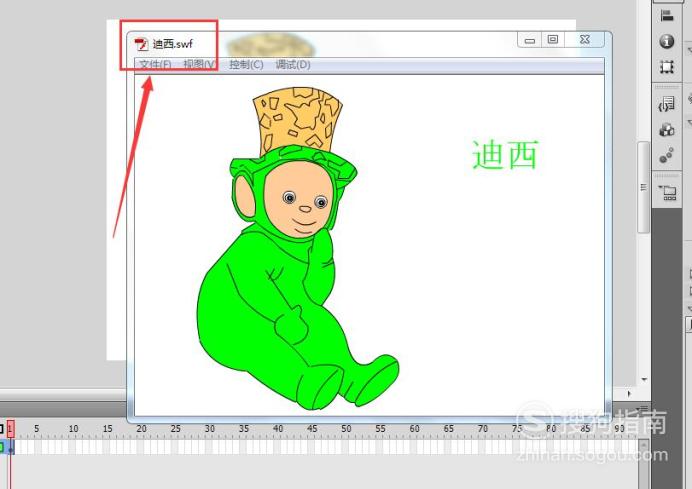Screen dimensions: 692x489
Task: Open the timeline panel options menu
Action: pyautogui.click(x=644, y=408)
